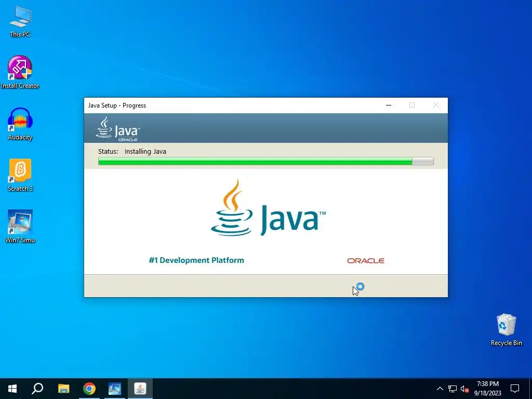Open taskbar search magnifier

(x=37, y=389)
